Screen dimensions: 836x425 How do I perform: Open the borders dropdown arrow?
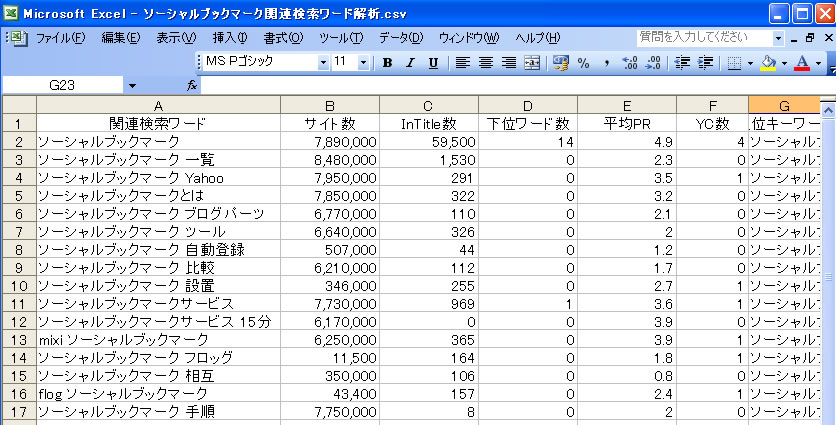pyautogui.click(x=750, y=63)
